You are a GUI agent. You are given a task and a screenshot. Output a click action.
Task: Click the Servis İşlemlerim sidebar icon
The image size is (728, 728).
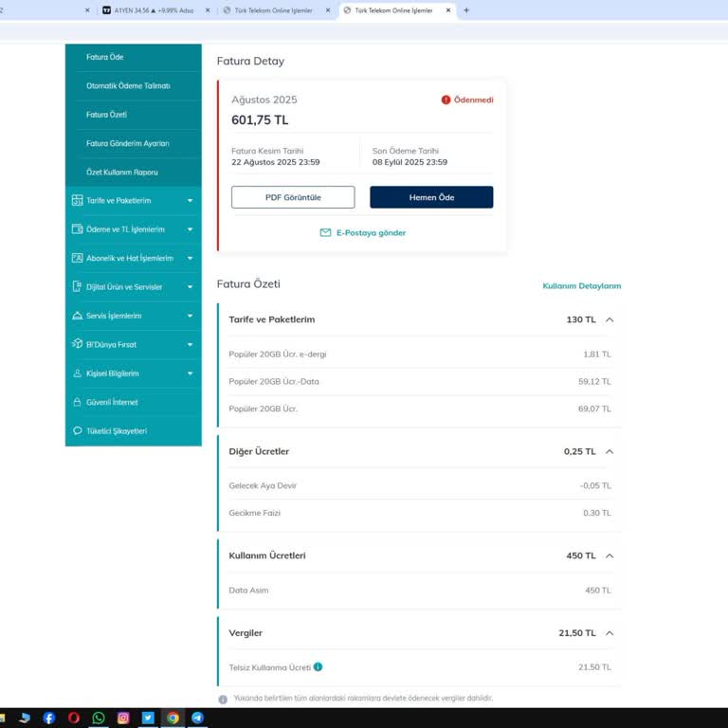tap(77, 316)
